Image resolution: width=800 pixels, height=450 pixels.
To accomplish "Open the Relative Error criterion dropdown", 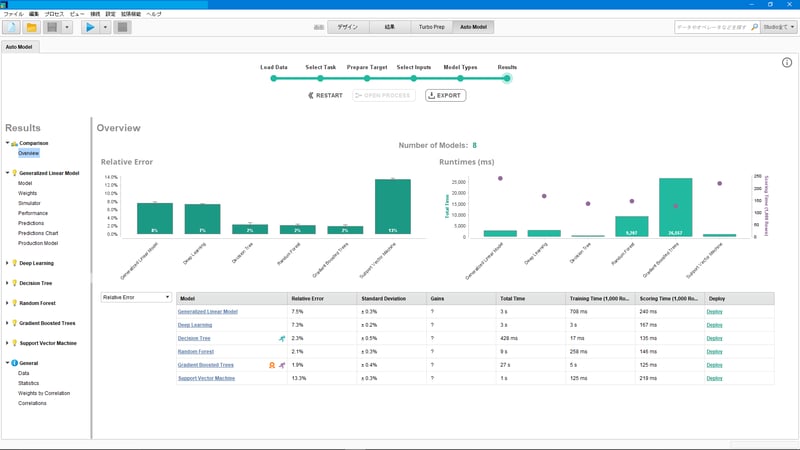I will point(136,297).
